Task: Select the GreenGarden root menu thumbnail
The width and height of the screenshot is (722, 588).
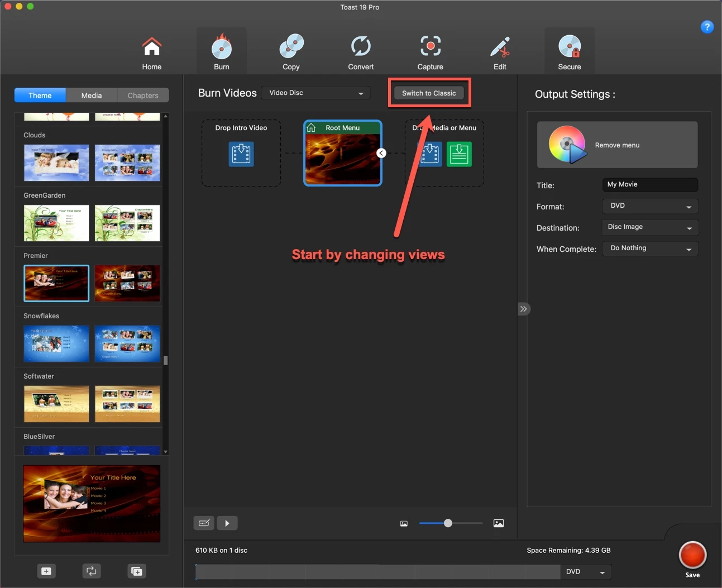Action: (56, 223)
